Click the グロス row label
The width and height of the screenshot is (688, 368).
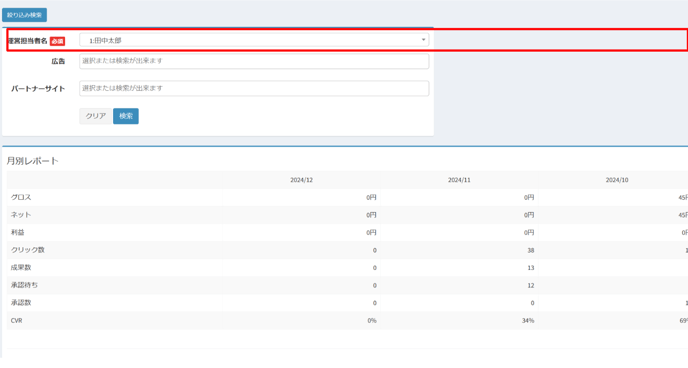click(21, 197)
